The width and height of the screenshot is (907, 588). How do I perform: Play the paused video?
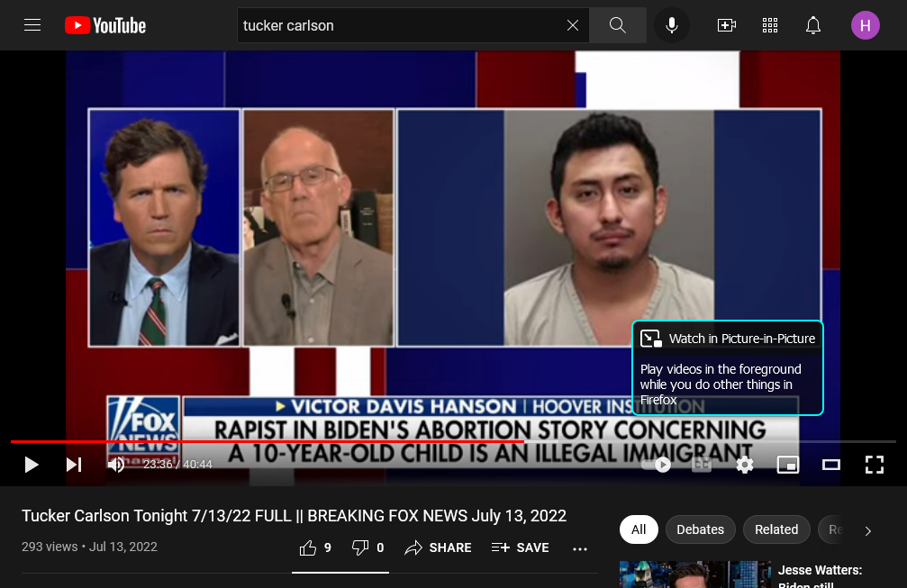point(32,465)
